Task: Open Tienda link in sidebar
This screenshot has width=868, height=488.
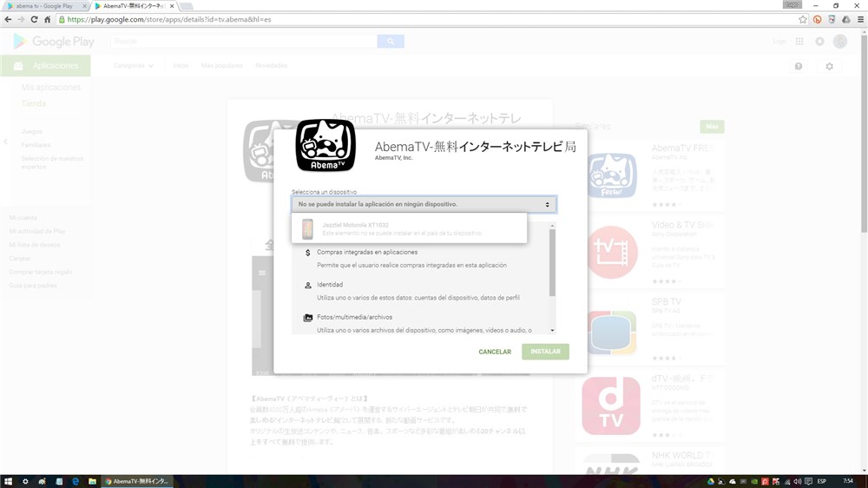Action: click(x=34, y=103)
